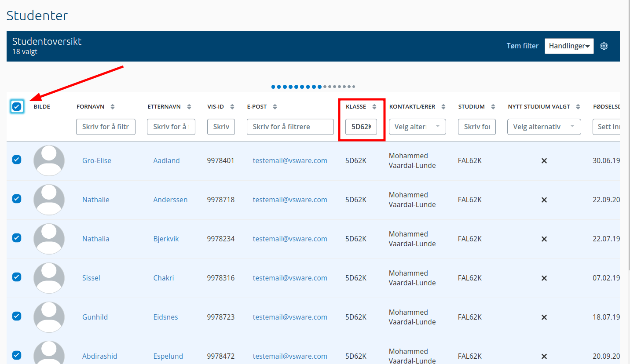630x364 pixels.
Task: Sort by Fornavn column arrows
Action: click(113, 107)
